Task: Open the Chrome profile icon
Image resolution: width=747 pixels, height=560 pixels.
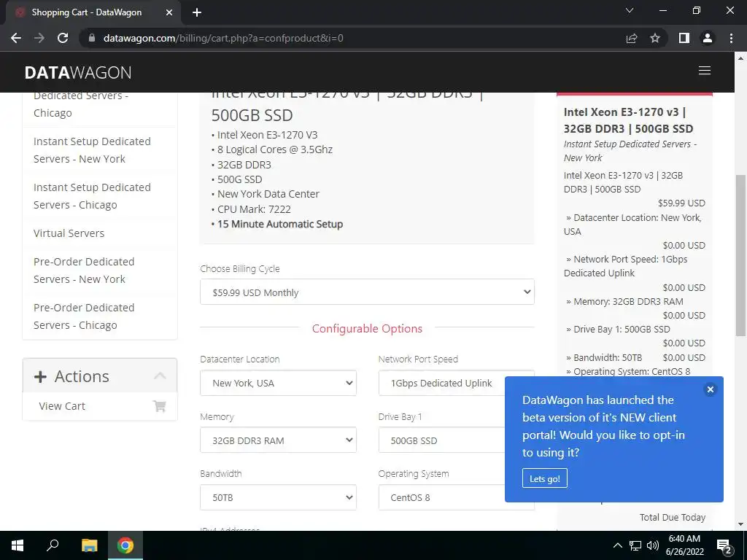Action: (x=708, y=38)
